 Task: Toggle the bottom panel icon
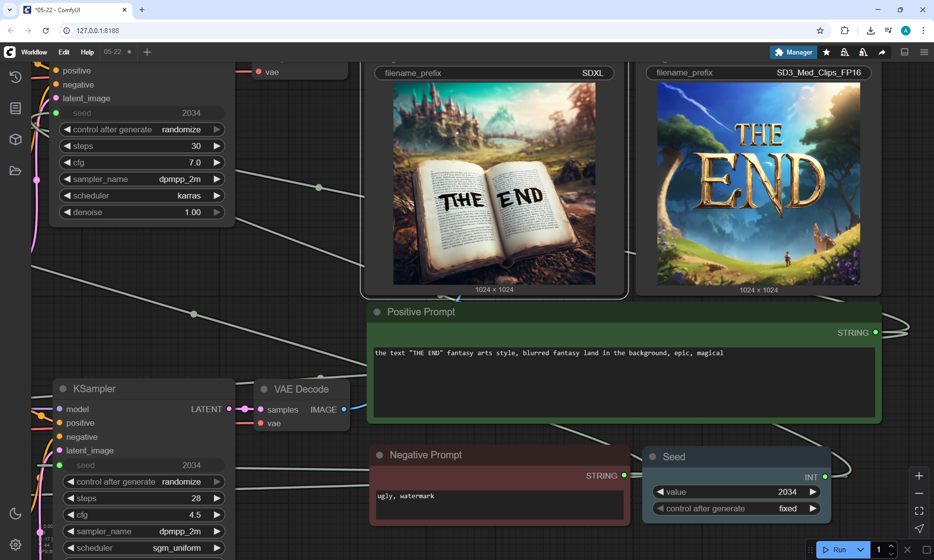point(904,52)
